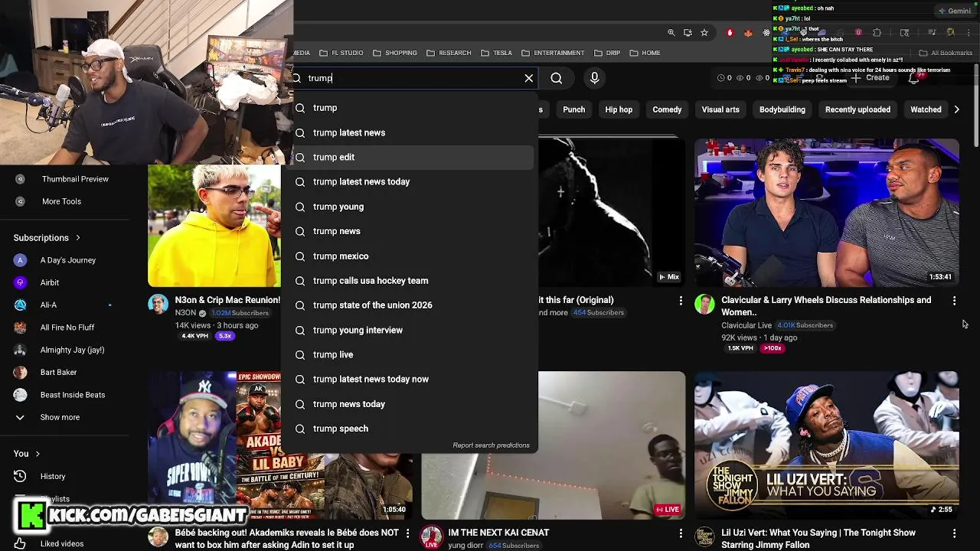Screen dimensions: 980x551
Task: Open More Tools in sidebar
Action: pyautogui.click(x=61, y=201)
